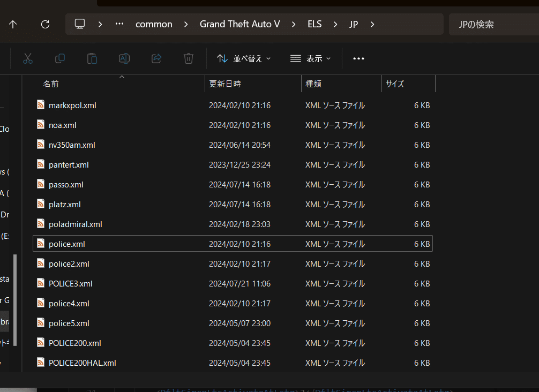The height and width of the screenshot is (392, 539).
Task: Go to Grand Theft Auto V in breadcrumb
Action: point(239,24)
